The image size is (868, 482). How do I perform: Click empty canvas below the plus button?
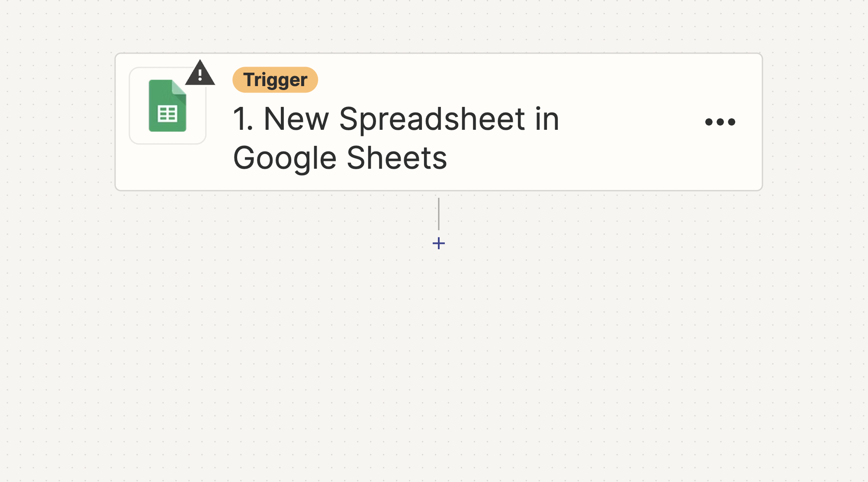click(x=438, y=346)
